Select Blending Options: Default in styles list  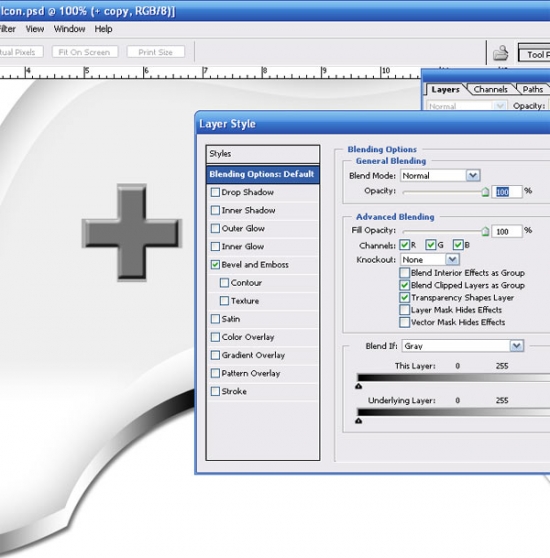263,174
